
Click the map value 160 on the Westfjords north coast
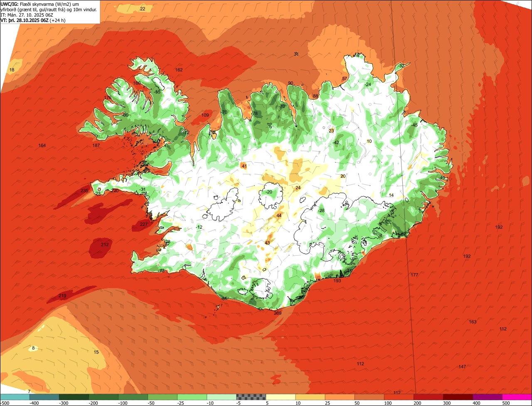point(137,83)
